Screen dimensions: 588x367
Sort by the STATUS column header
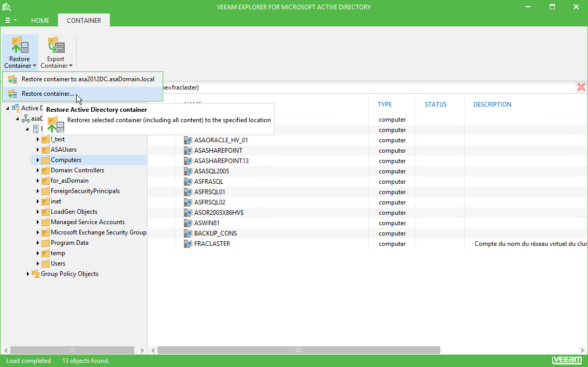[436, 105]
